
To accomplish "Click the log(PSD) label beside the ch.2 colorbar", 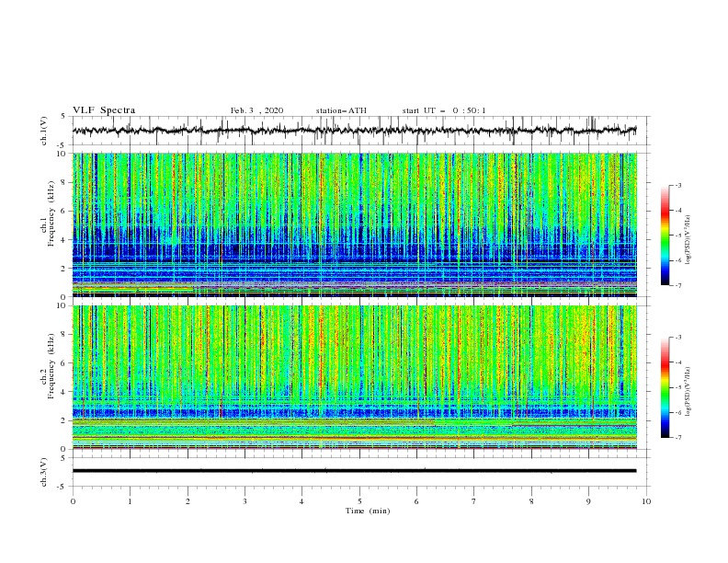I will tap(688, 391).
